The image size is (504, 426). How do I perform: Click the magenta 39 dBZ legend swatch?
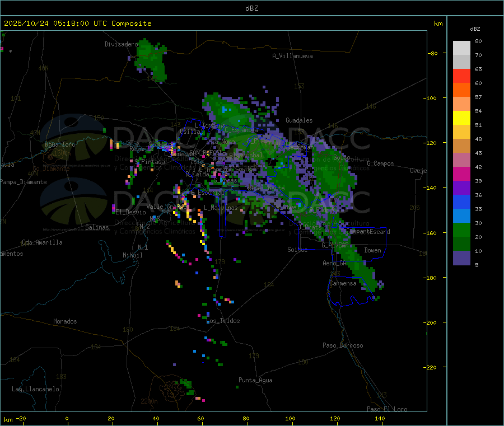click(x=461, y=174)
